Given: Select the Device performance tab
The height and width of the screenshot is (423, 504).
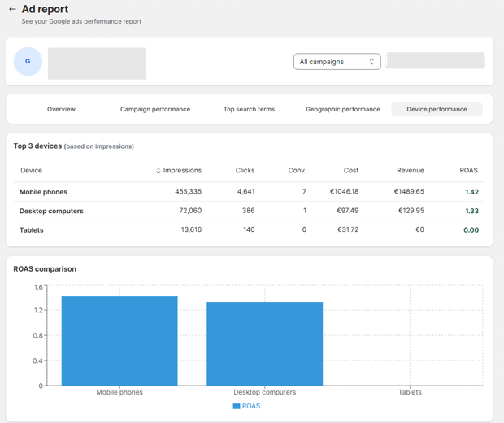Looking at the screenshot, I should click(x=437, y=109).
